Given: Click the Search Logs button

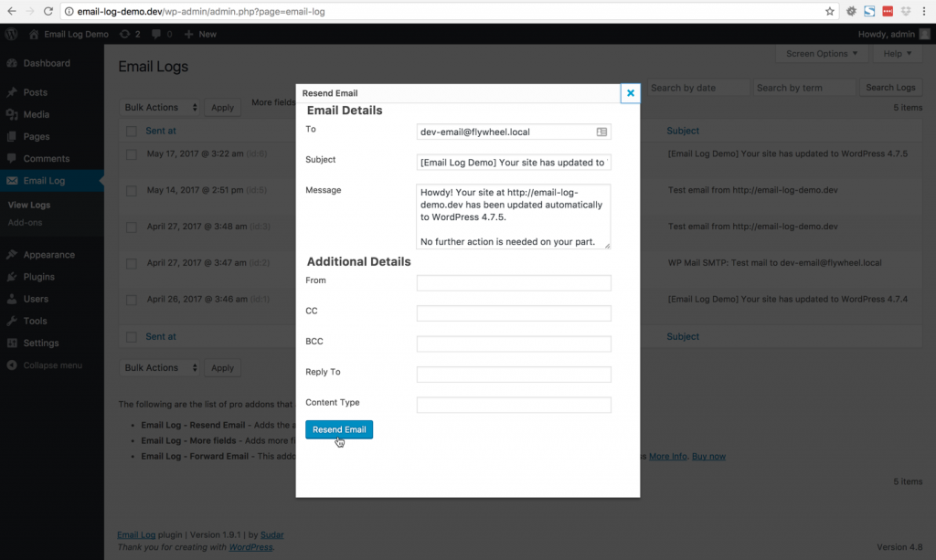Looking at the screenshot, I should (x=890, y=88).
